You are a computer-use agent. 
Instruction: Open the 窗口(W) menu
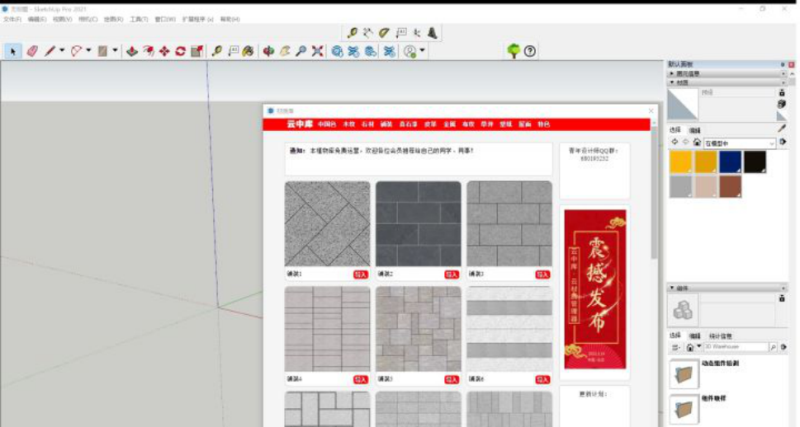165,19
